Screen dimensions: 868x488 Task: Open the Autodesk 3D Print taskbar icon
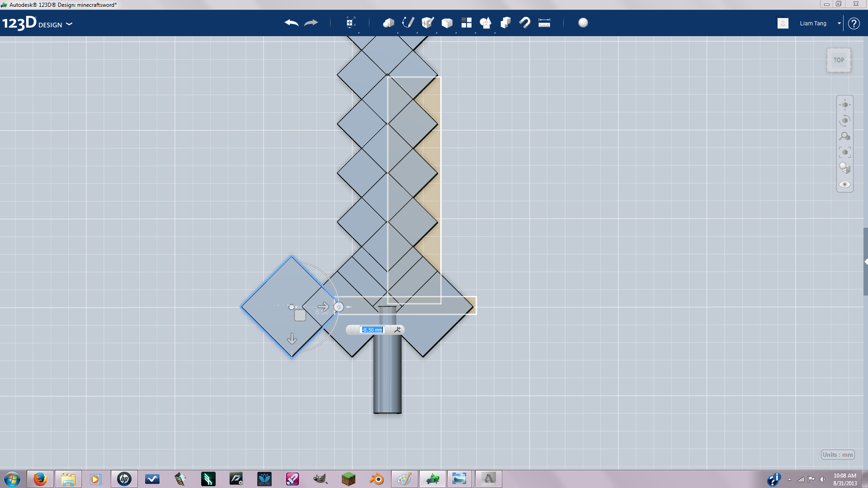point(488,479)
